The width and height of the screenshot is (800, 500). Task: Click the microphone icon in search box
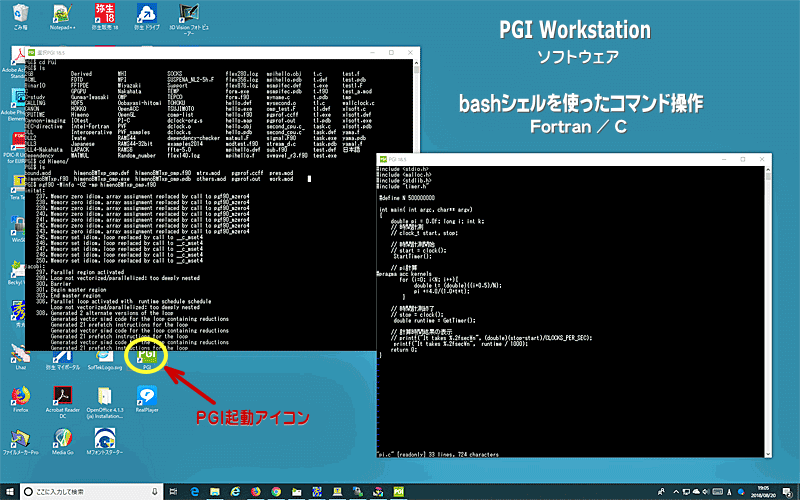[155, 491]
